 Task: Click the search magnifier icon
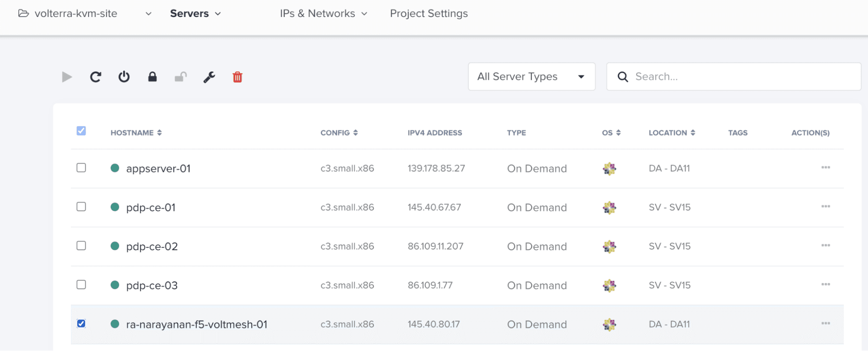(x=623, y=77)
